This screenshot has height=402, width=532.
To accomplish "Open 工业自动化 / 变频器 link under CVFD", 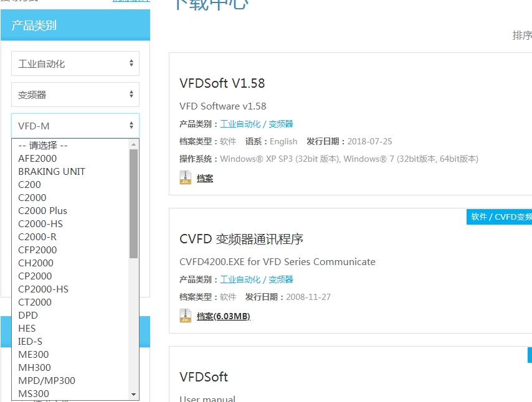I will pos(257,279).
